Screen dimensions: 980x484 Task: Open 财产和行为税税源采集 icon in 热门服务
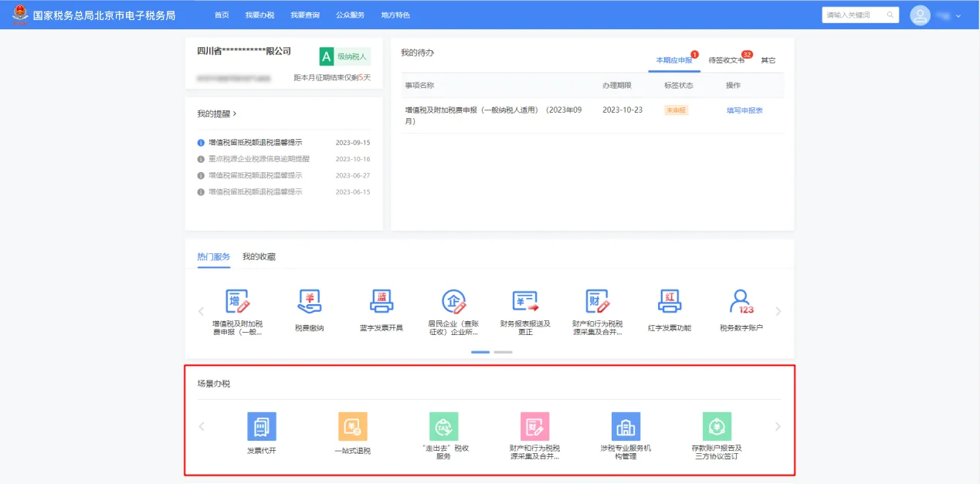click(598, 301)
